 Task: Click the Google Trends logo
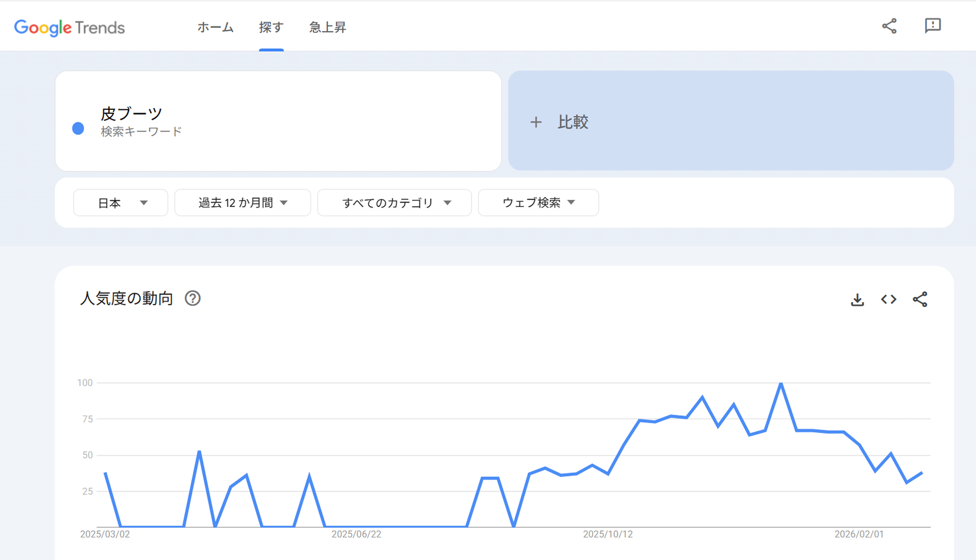pyautogui.click(x=69, y=28)
